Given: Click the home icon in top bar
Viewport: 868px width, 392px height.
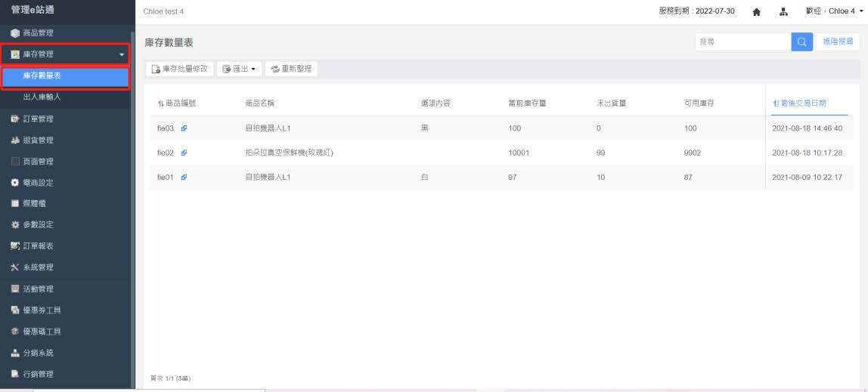Looking at the screenshot, I should tap(756, 12).
